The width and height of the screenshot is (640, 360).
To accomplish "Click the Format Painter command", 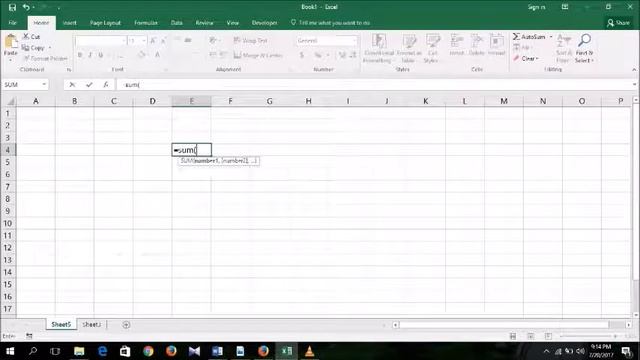I will 45,59.
